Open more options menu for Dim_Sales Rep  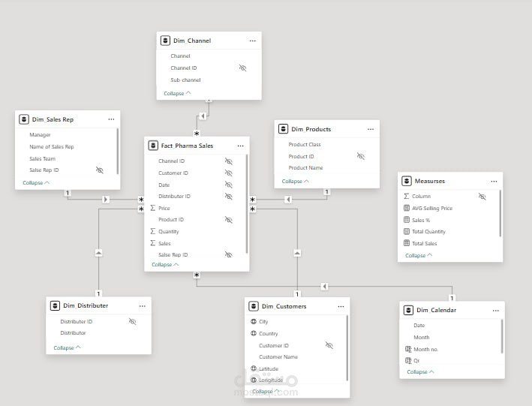(x=111, y=119)
